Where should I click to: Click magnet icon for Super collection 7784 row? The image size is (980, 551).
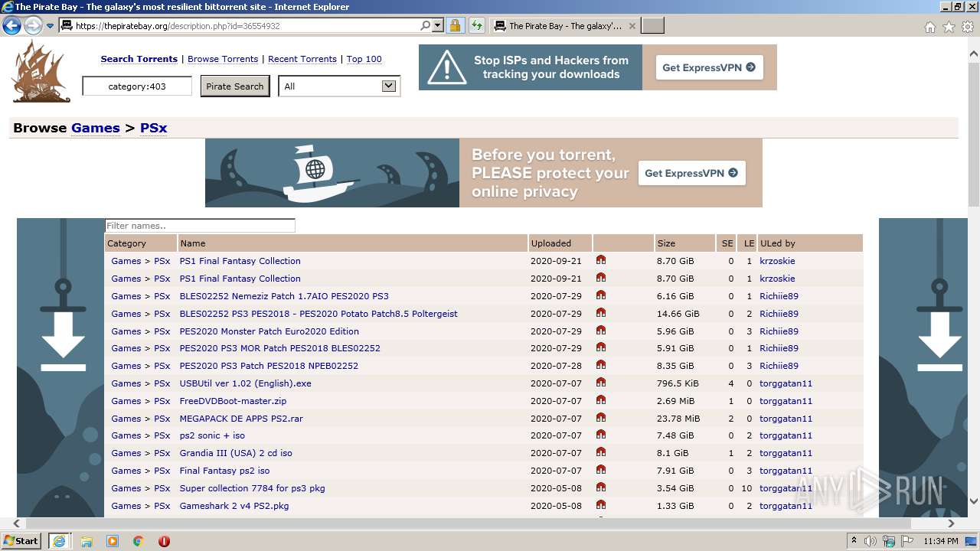pos(601,487)
